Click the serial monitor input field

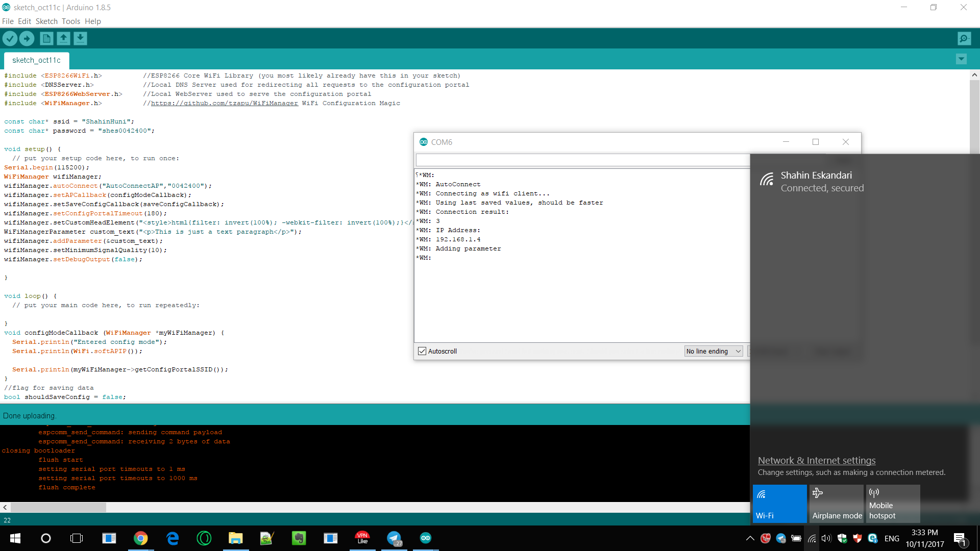(x=582, y=160)
